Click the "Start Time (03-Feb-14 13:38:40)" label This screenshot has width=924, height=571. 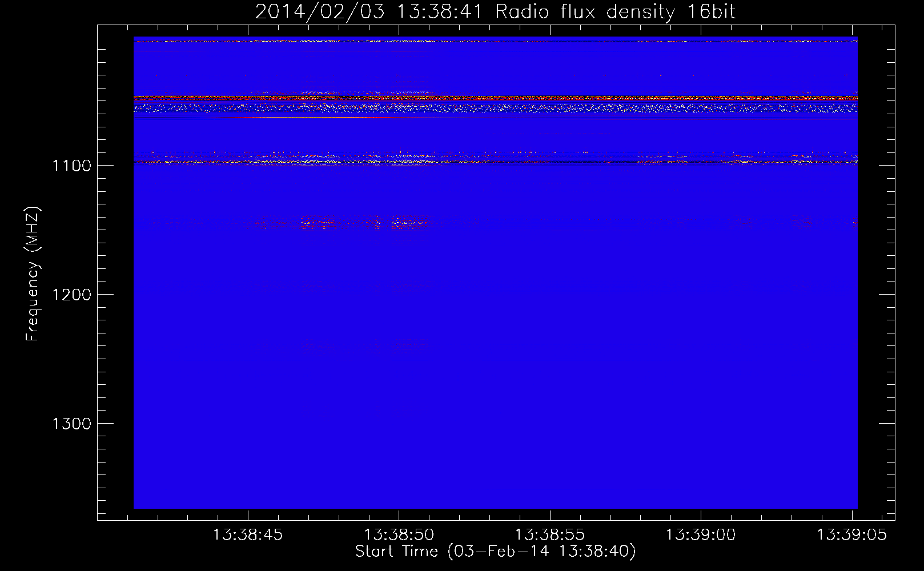[495, 552]
